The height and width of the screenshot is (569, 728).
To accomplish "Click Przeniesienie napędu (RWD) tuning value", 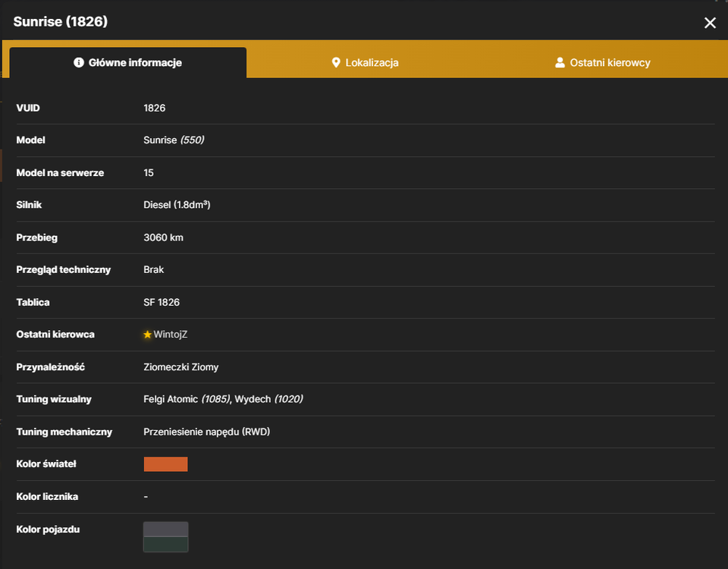I will (206, 432).
